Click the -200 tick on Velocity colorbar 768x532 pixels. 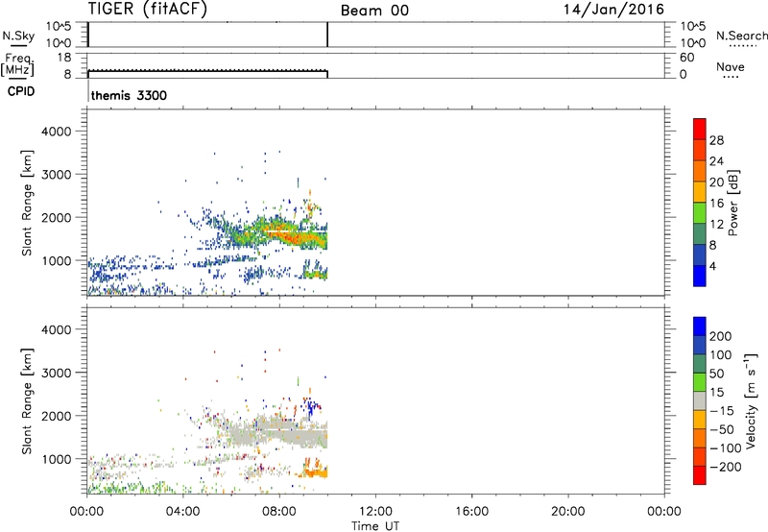[x=724, y=467]
